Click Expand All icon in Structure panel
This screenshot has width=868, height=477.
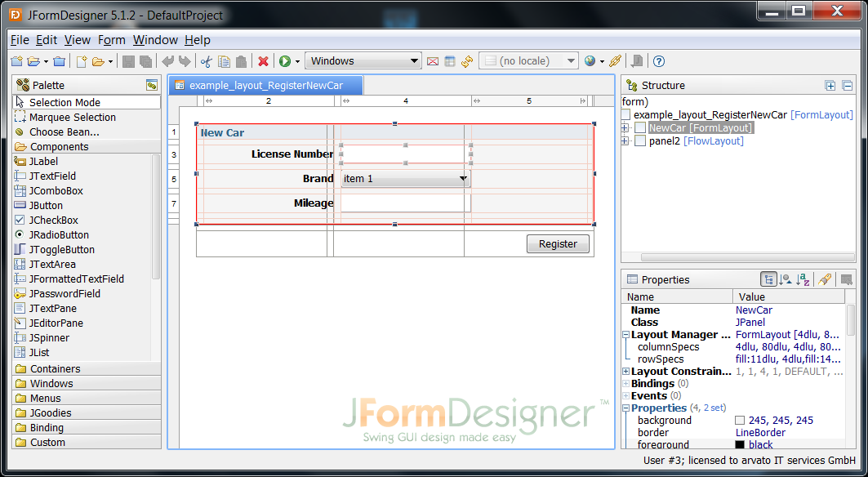(830, 85)
